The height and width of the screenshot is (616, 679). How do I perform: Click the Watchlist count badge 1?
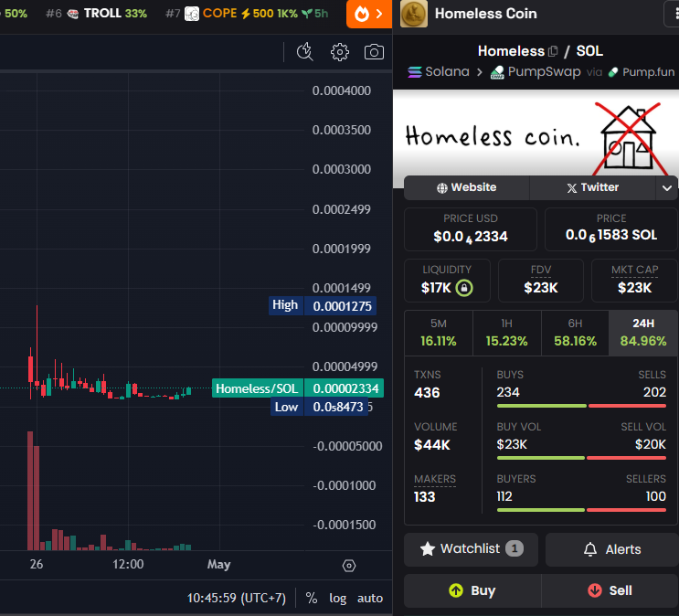pos(515,549)
